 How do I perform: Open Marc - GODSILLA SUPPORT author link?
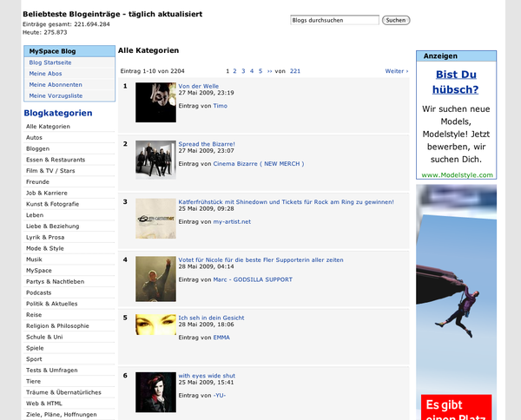pos(253,279)
